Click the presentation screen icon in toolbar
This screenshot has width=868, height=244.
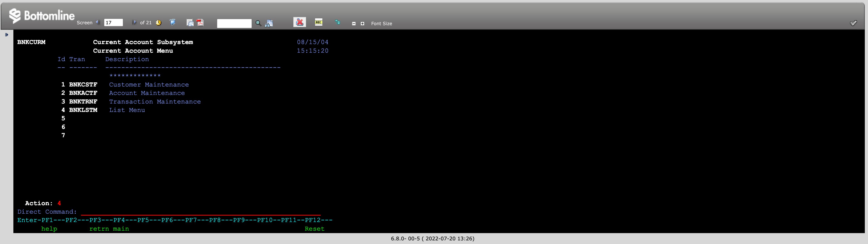(173, 22)
